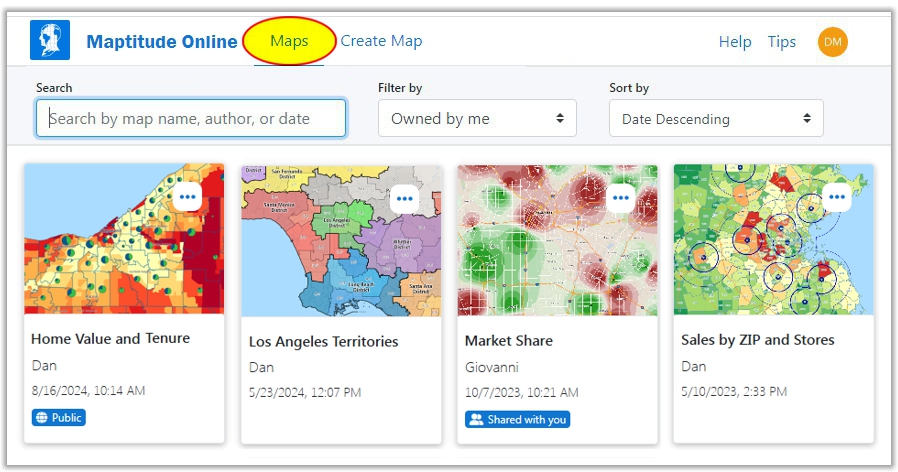Open the Home Value and Tenure thumbnail

[x=110, y=250]
